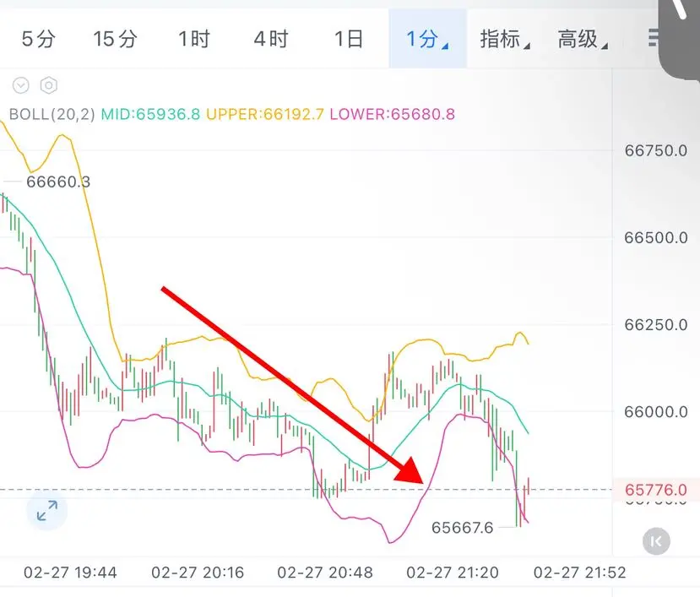Click the 66500.0 price axis label
Image resolution: width=700 pixels, height=597 pixels.
click(x=656, y=237)
